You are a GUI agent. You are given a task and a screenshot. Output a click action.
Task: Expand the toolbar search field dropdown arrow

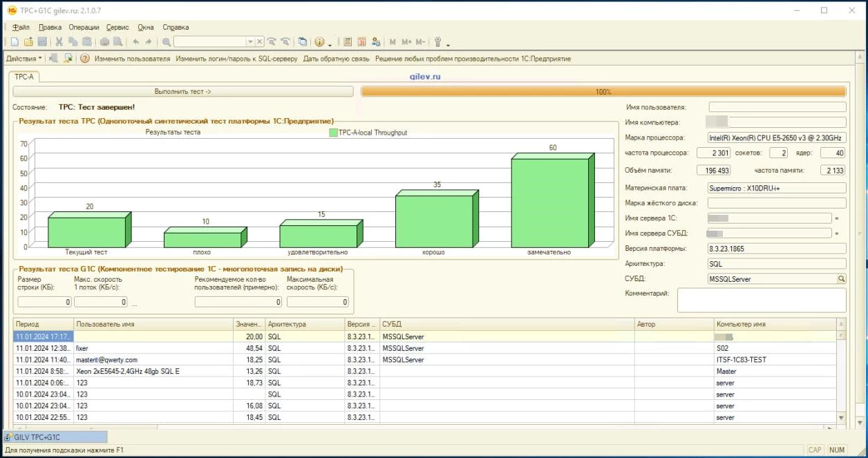click(x=251, y=42)
